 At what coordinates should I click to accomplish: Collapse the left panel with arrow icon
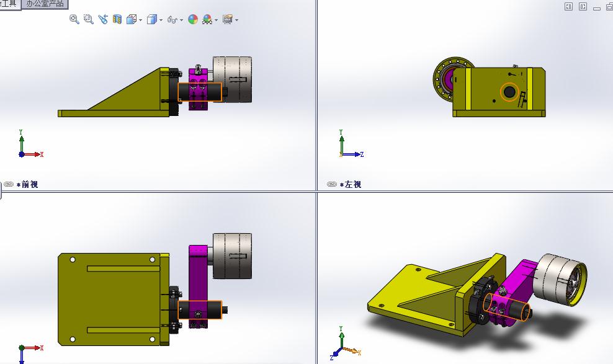pos(568,7)
